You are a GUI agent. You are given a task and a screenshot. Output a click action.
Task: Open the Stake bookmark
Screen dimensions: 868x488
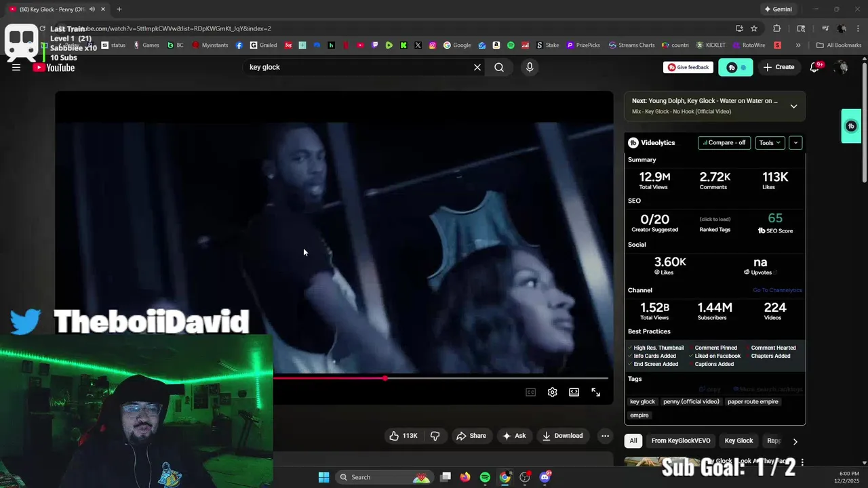coord(547,45)
